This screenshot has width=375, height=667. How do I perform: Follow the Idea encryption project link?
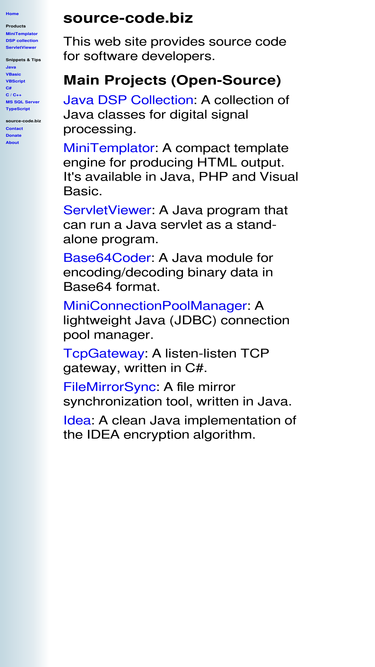pos(77,420)
